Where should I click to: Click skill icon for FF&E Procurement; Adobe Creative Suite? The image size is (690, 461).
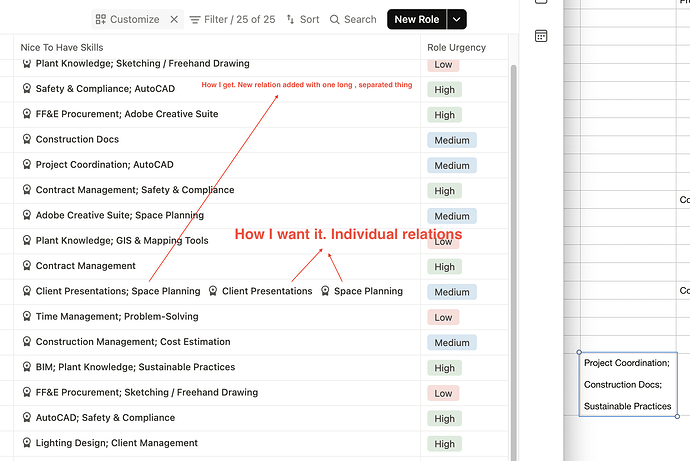[x=27, y=114]
